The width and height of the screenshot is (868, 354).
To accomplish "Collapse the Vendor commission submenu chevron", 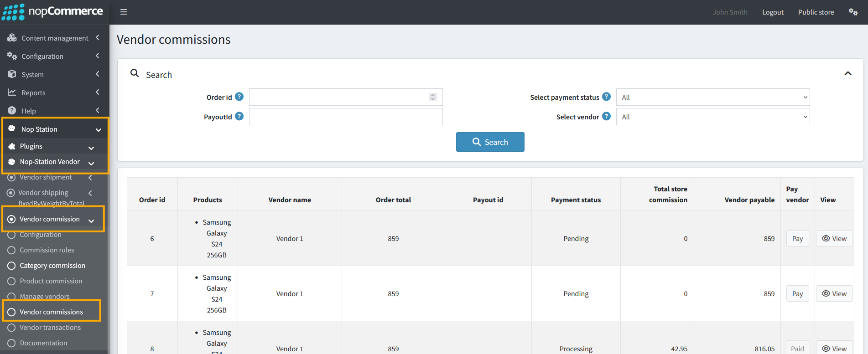I will click(x=91, y=221).
